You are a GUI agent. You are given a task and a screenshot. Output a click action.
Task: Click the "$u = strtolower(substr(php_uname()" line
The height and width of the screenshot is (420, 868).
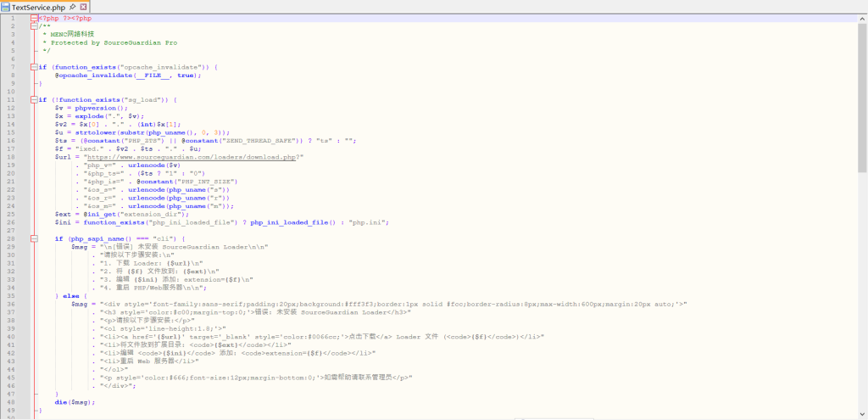click(142, 132)
